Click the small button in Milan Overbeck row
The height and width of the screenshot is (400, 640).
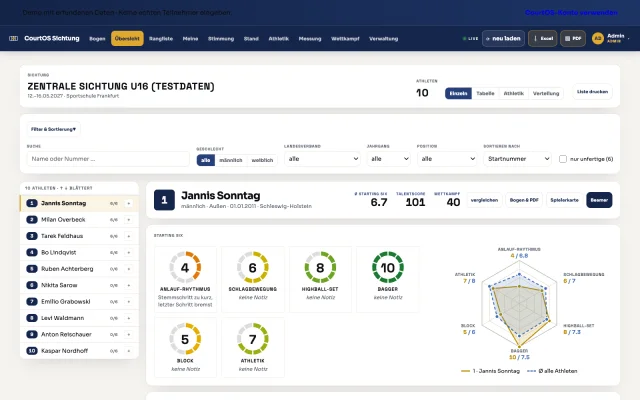[x=129, y=220]
